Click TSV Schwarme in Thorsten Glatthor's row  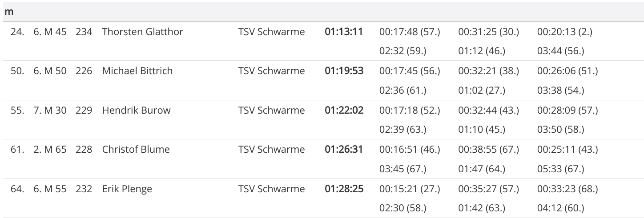pyautogui.click(x=271, y=32)
